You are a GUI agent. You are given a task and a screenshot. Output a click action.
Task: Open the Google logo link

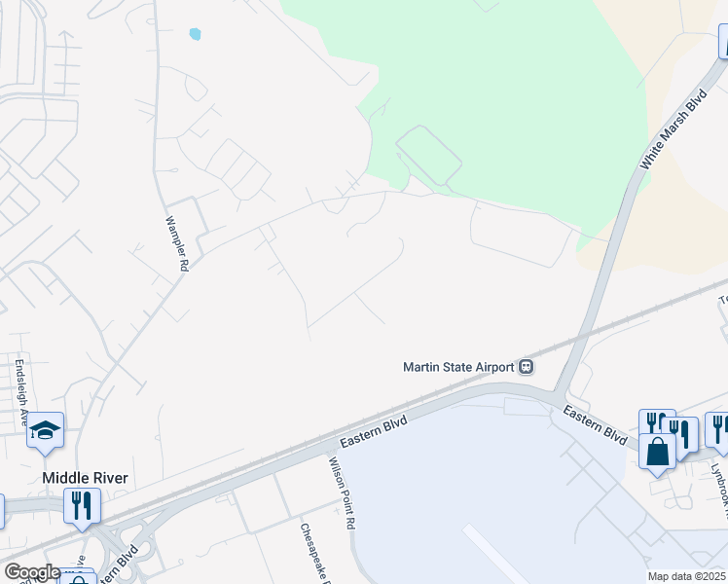click(31, 572)
